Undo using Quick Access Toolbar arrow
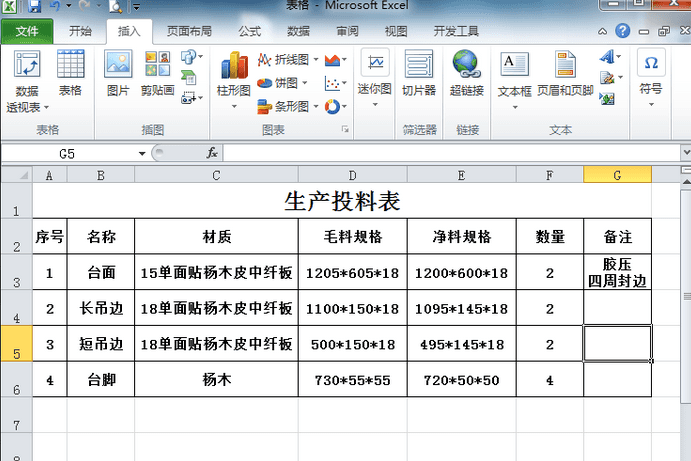This screenshot has width=691, height=461. click(55, 6)
